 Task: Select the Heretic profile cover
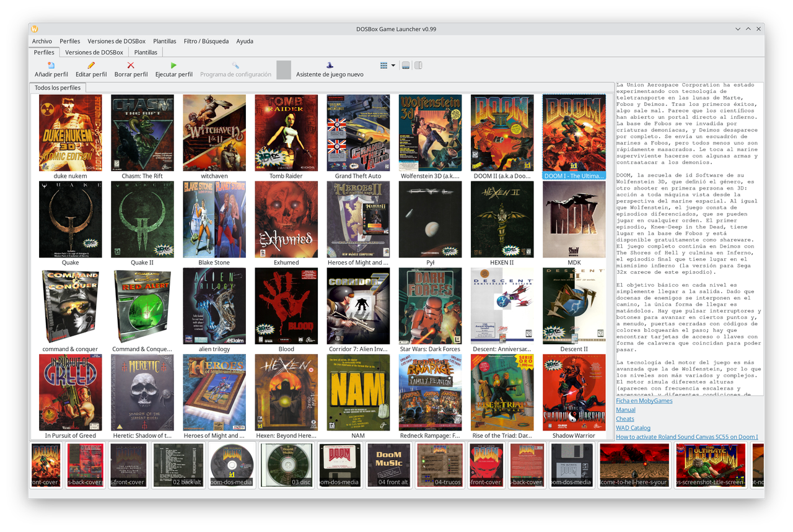[142, 393]
